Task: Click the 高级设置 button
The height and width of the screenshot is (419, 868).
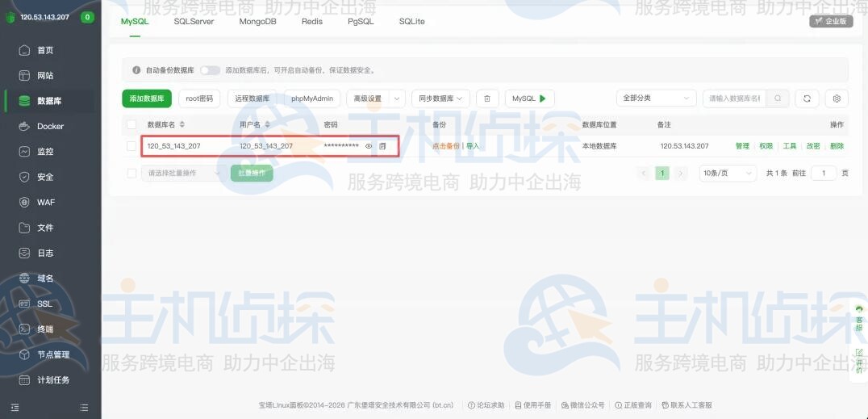Action: 368,98
